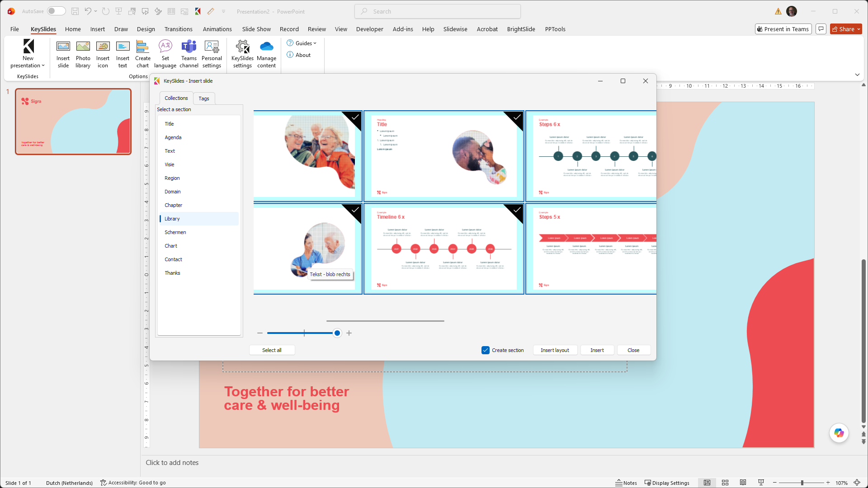Switch to Slide Sorter view icon
868x488 pixels.
click(725, 483)
